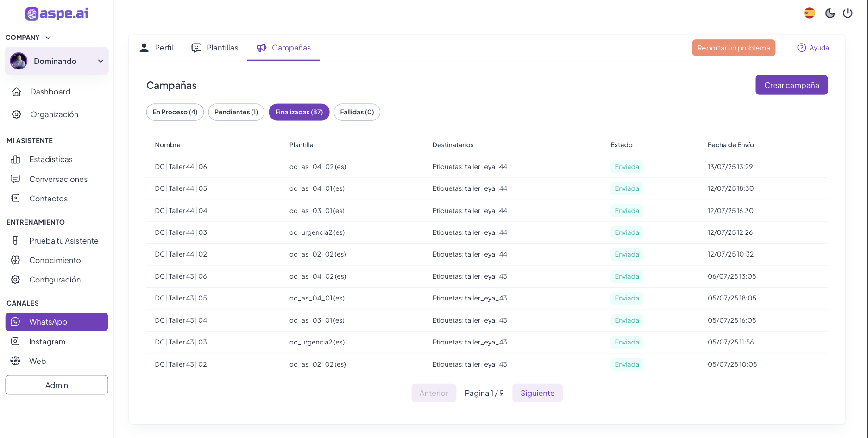Show Pendientes (1) campaigns filter
Image resolution: width=868 pixels, height=438 pixels.
pyautogui.click(x=236, y=112)
